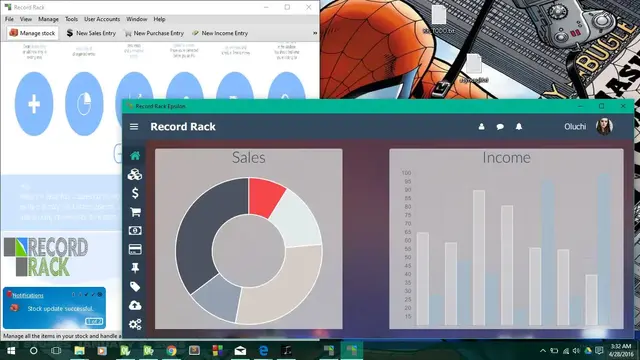
Task: Select Manage stock toolbar button
Action: click(x=32, y=33)
